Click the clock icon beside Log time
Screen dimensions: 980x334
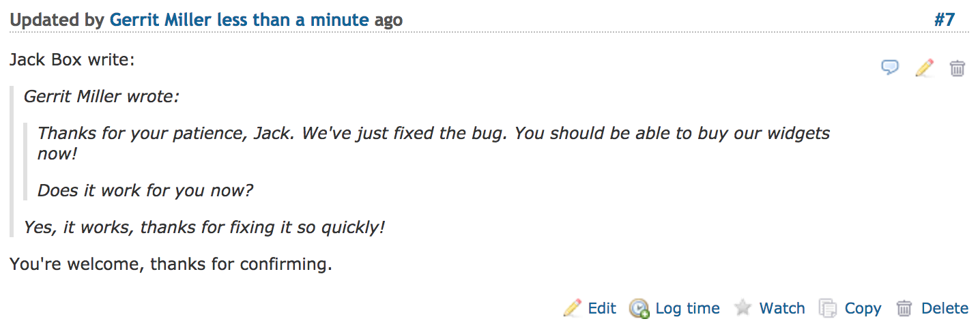tap(639, 308)
